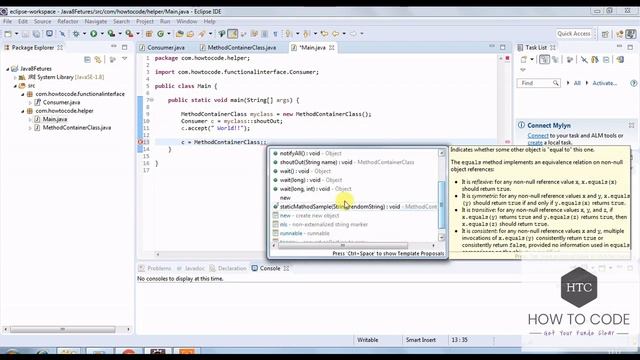This screenshot has width=640, height=360.
Task: Click the Open Task toolbar icon
Action: (x=190, y=34)
